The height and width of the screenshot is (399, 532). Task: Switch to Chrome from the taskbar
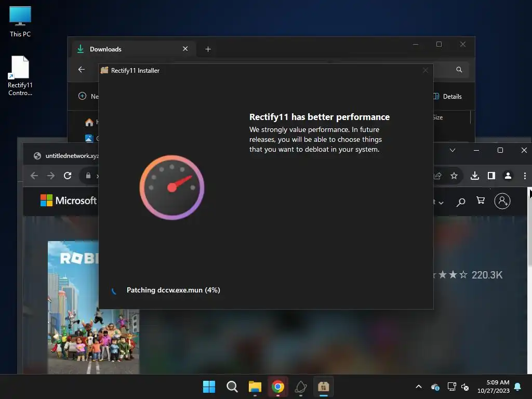click(278, 387)
